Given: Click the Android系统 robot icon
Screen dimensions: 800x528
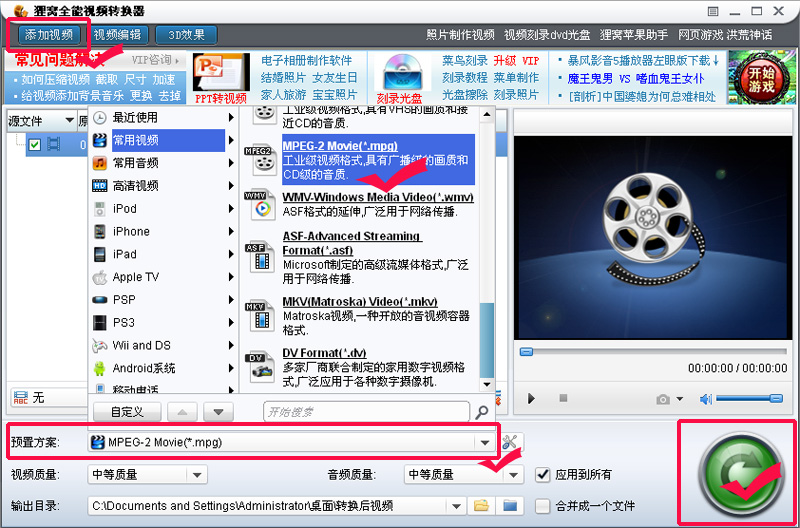Looking at the screenshot, I should click(99, 368).
